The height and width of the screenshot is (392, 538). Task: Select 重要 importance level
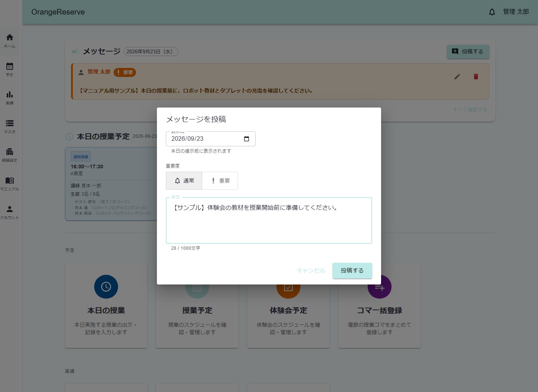tap(220, 181)
